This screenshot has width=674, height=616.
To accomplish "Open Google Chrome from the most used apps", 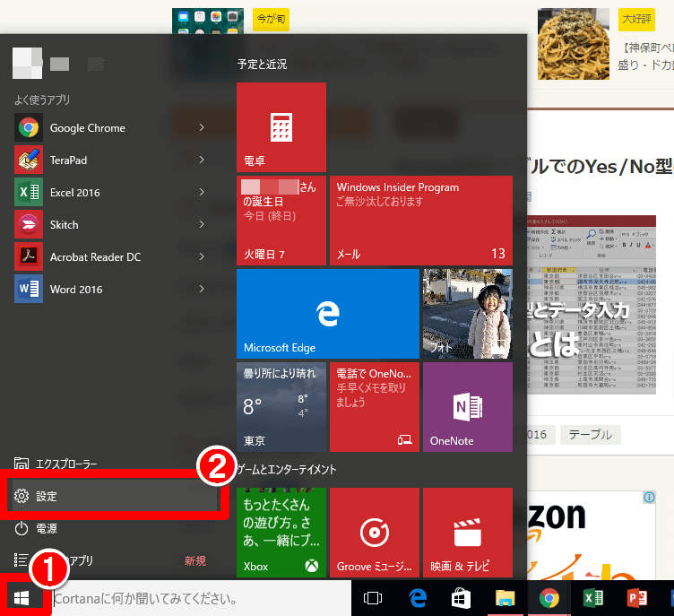I will coord(112,127).
